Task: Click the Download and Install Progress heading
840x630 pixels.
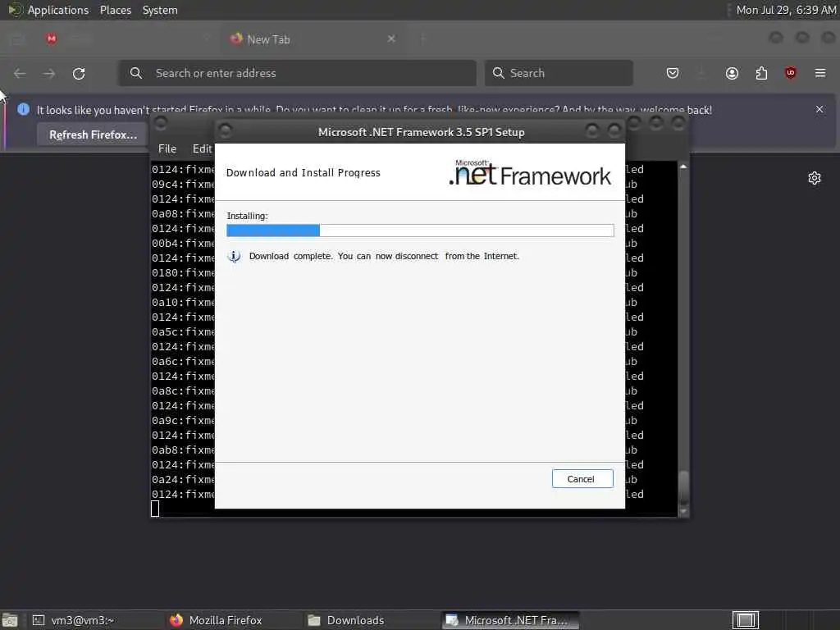Action: click(304, 172)
